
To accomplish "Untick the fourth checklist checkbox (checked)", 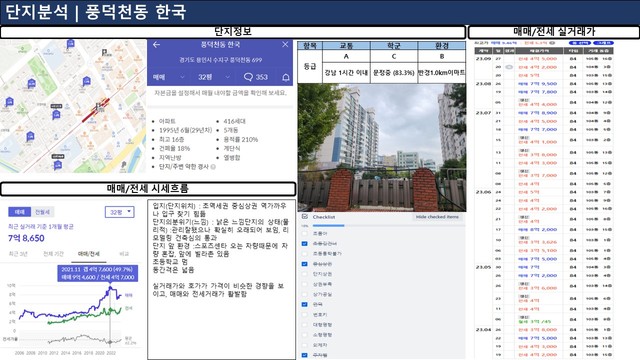I will point(304,264).
